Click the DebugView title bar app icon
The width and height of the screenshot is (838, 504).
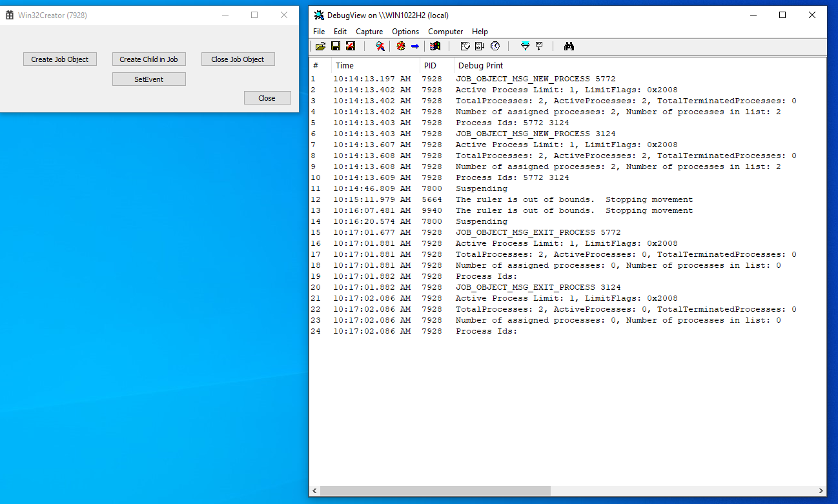tap(319, 15)
